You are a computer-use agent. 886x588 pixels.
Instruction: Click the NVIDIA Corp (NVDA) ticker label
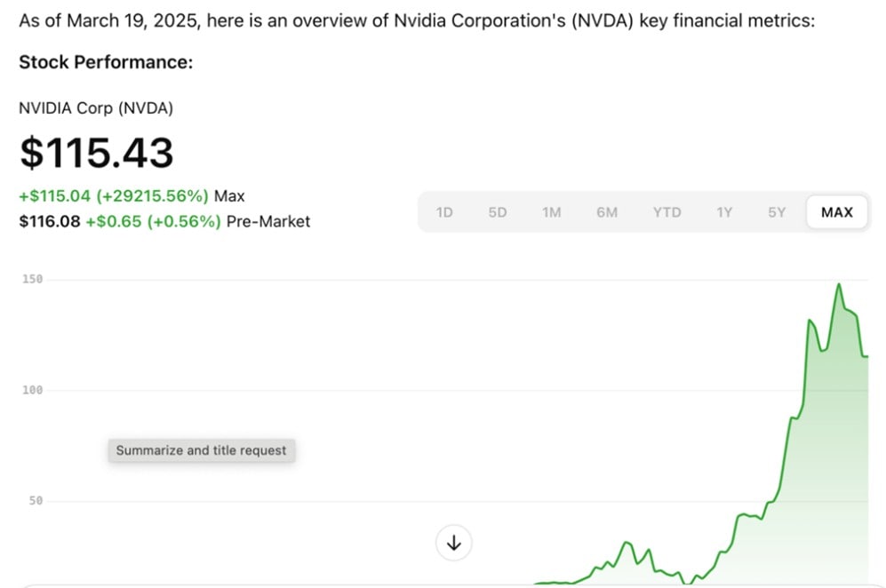pyautogui.click(x=96, y=108)
